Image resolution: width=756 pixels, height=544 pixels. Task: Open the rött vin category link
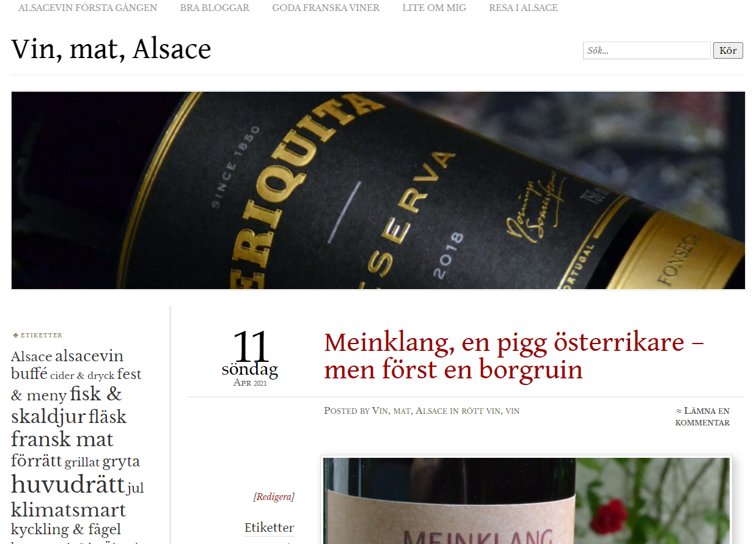[481, 411]
